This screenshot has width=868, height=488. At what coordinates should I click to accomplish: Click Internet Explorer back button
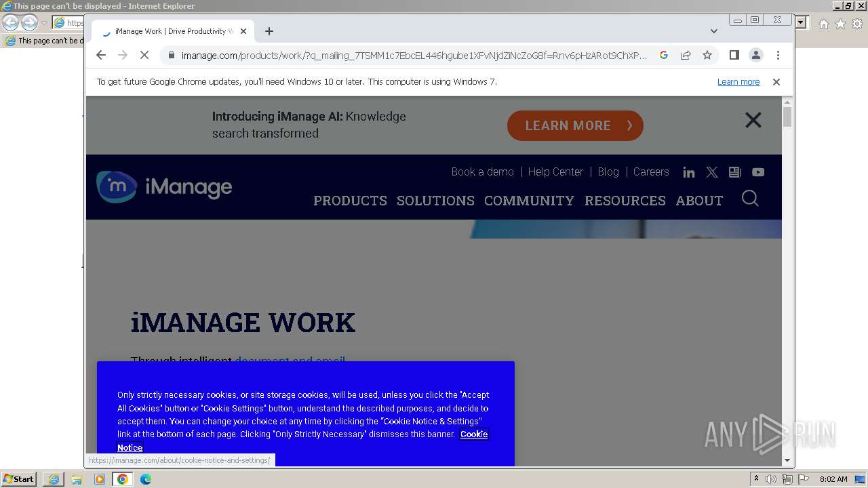[x=10, y=23]
